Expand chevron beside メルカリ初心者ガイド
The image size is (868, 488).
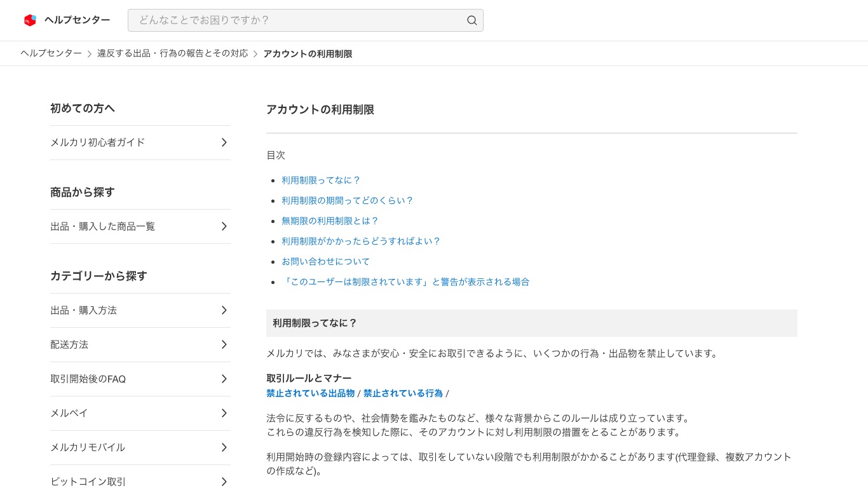(x=224, y=142)
